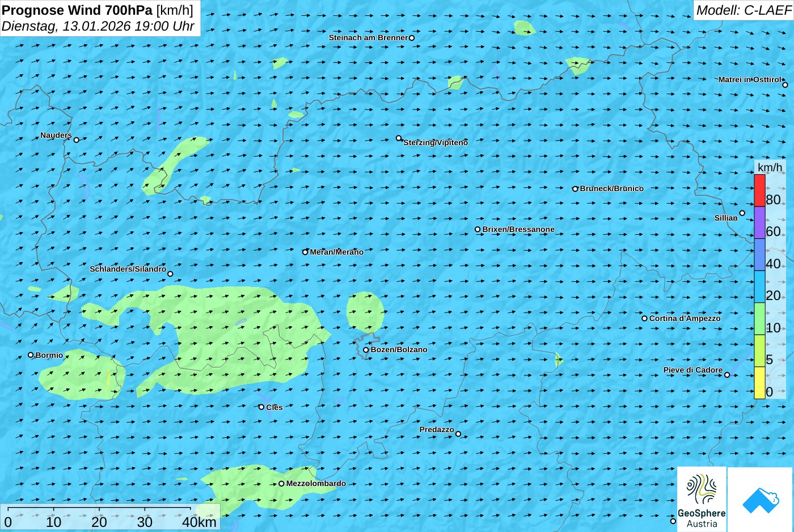Click the yellow 0 km/h legend swatch
794x532 pixels.
tap(759, 383)
